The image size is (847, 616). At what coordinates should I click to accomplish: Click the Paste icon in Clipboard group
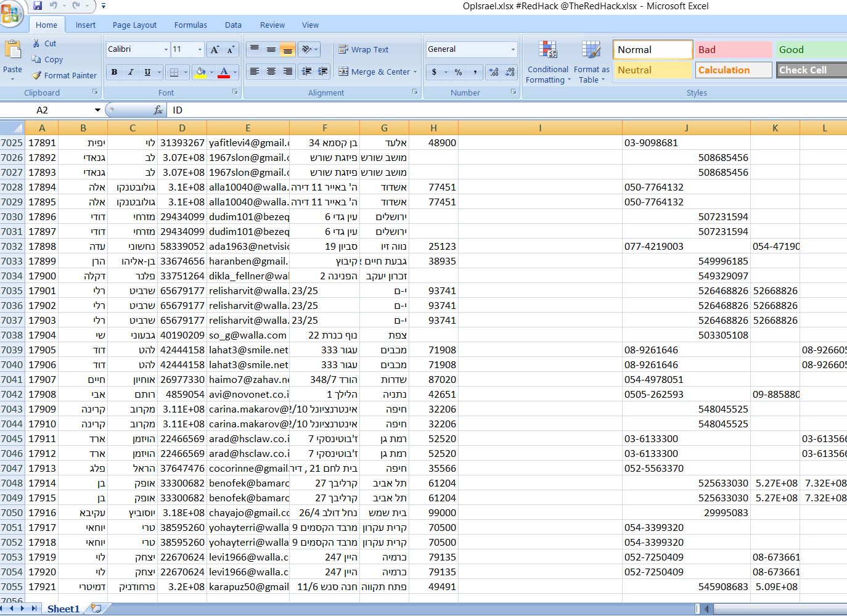12,51
